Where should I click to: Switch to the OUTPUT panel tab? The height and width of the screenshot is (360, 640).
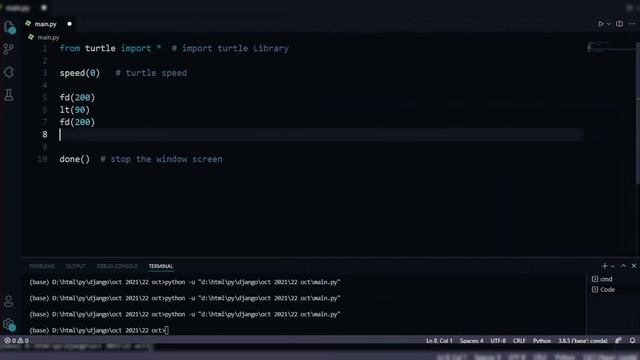point(76,266)
